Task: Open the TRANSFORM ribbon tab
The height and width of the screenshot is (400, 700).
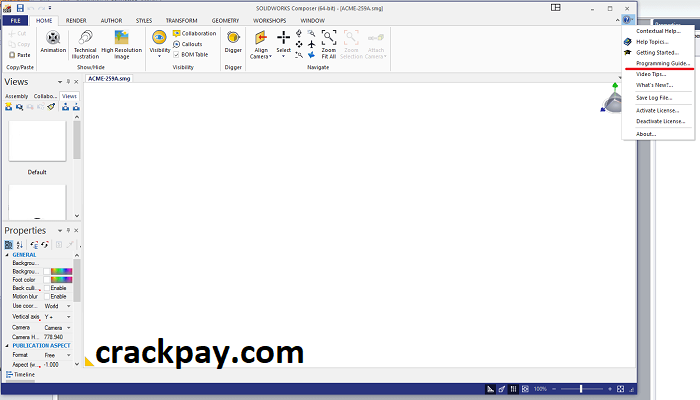Action: (181, 21)
